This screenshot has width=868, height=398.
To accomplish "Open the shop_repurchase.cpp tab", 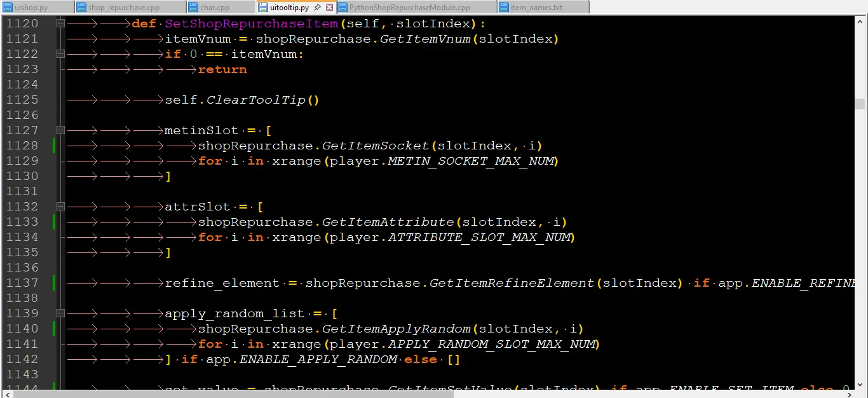I will click(131, 8).
